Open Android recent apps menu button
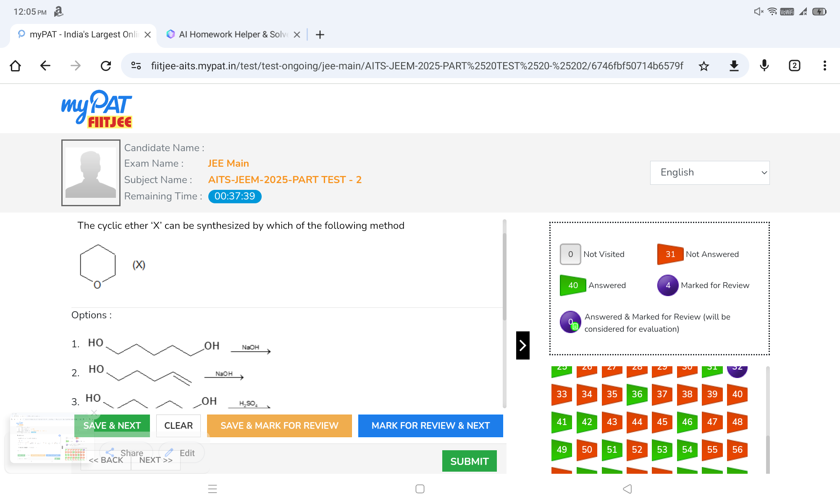The image size is (840, 504). (x=213, y=489)
